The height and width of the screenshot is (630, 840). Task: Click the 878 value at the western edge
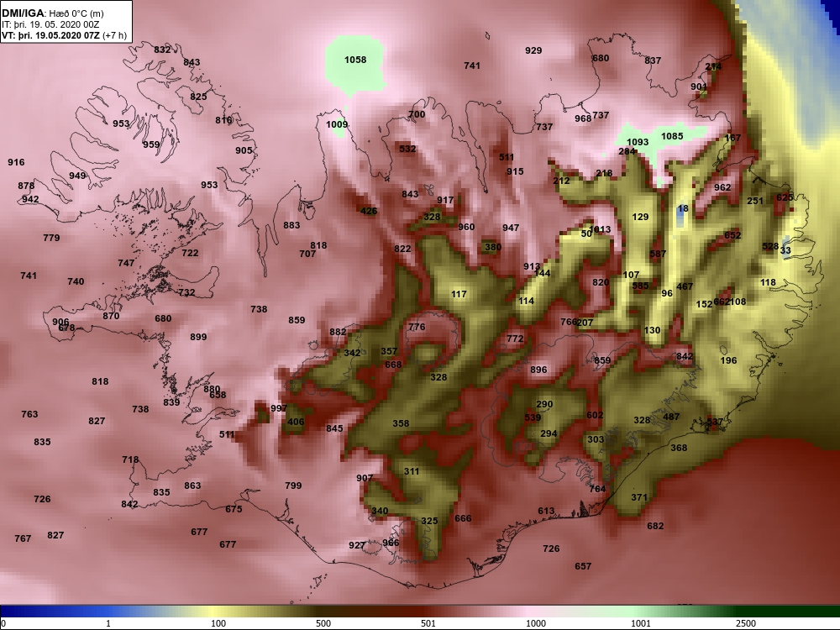click(x=26, y=186)
